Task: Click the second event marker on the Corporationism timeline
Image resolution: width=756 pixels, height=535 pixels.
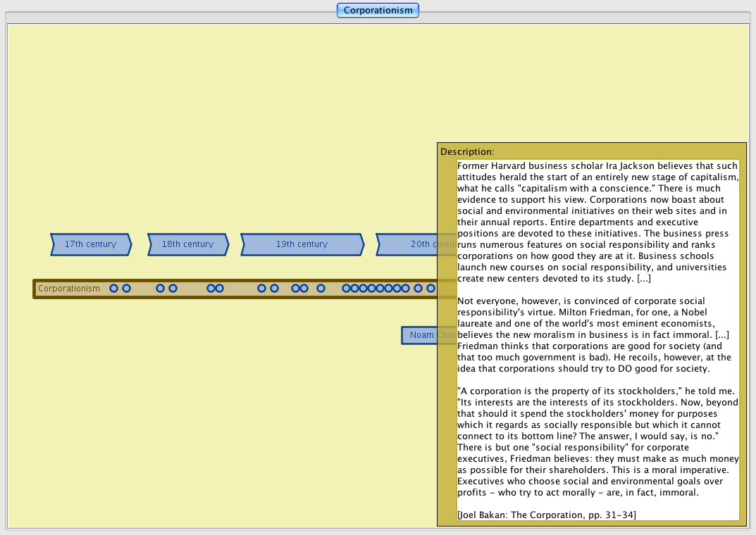Action: (x=126, y=289)
